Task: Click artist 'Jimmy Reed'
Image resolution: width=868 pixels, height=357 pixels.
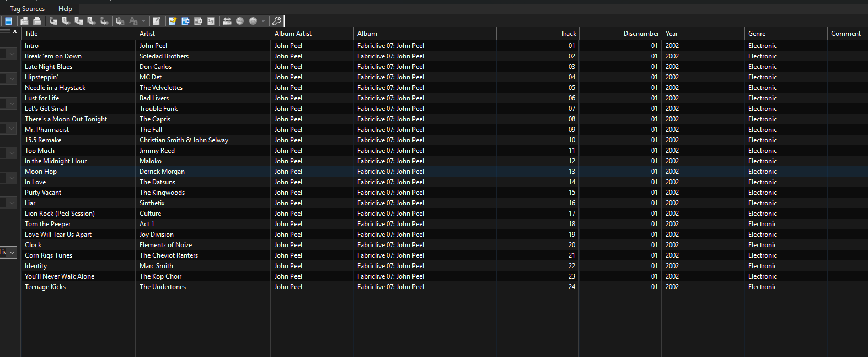Action: click(157, 151)
